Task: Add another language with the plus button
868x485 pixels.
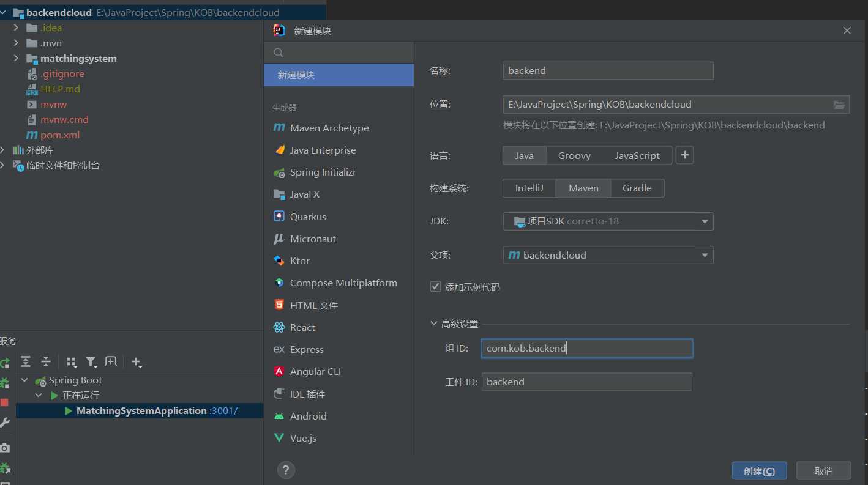Action: [x=685, y=155]
